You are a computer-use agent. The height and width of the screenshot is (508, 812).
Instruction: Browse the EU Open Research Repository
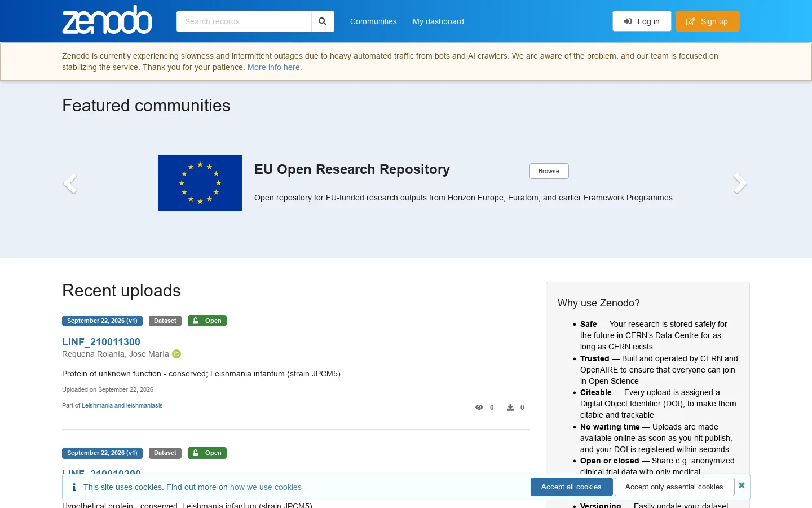point(549,171)
